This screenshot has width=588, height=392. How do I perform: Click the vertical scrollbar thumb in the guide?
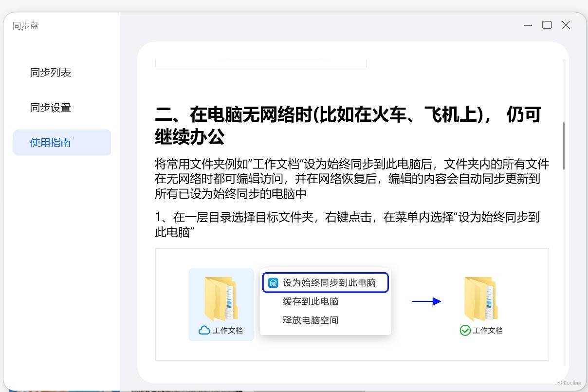(564, 146)
